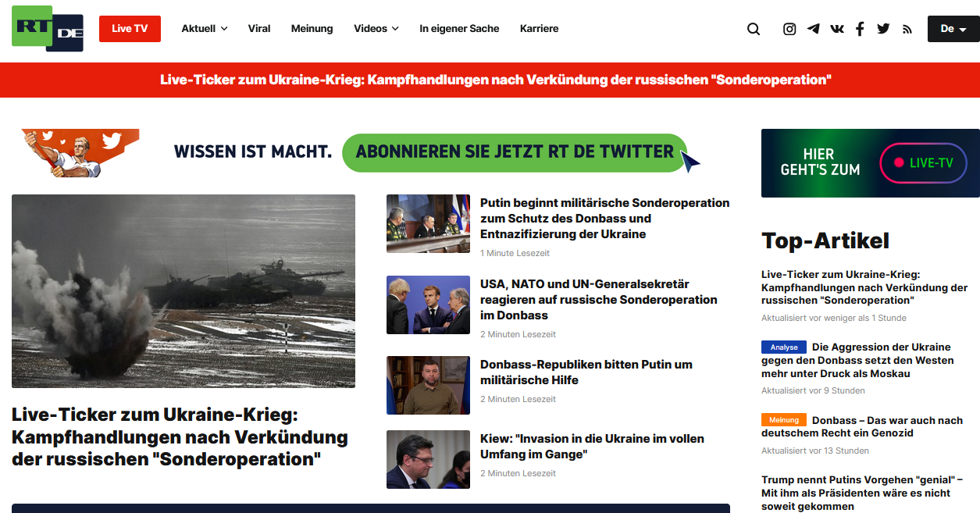Click the orange Meinung tag in sidebar

(x=784, y=420)
